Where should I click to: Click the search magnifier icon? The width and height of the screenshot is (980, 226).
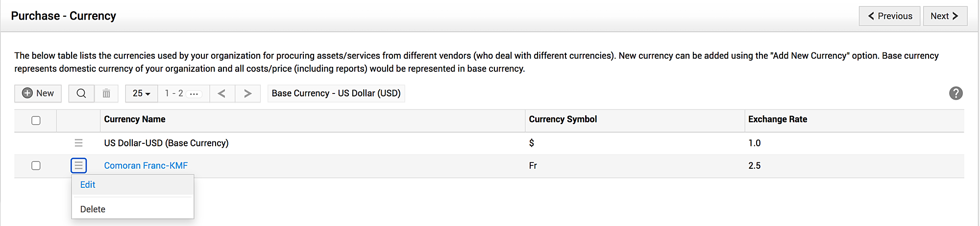pyautogui.click(x=81, y=93)
